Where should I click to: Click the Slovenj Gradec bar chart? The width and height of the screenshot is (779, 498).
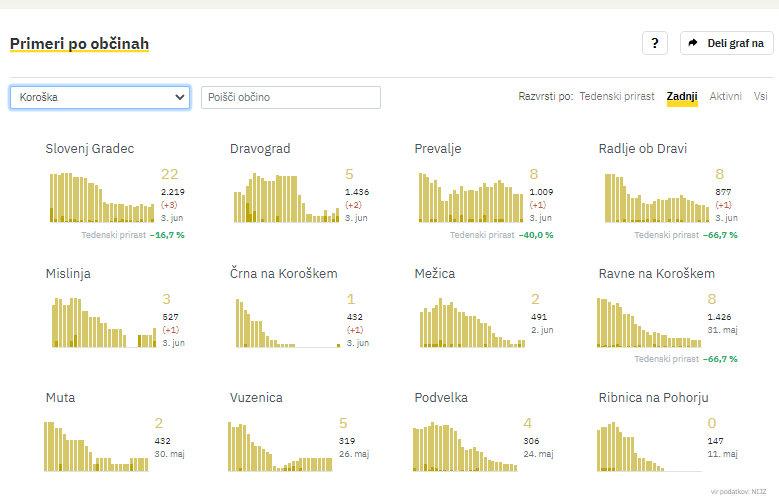click(x=101, y=197)
